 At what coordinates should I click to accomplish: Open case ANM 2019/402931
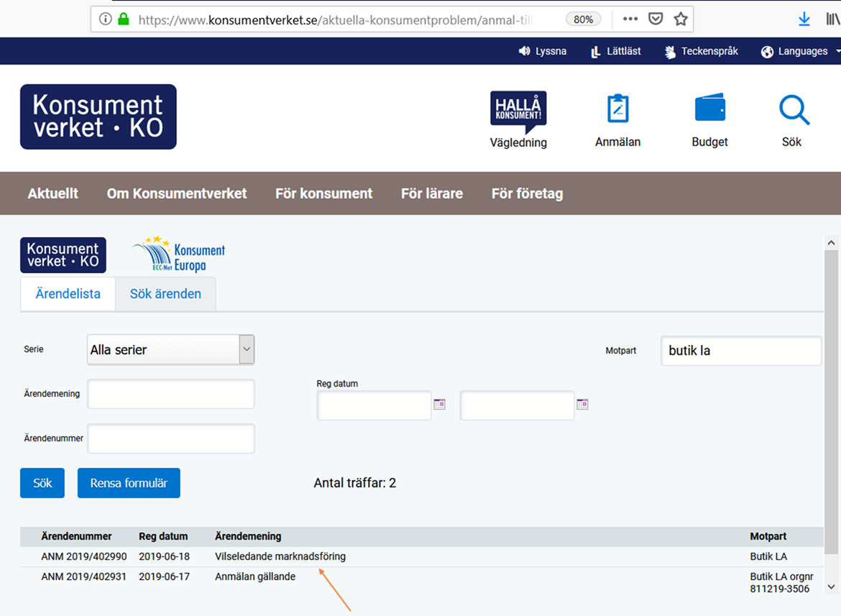tap(83, 576)
